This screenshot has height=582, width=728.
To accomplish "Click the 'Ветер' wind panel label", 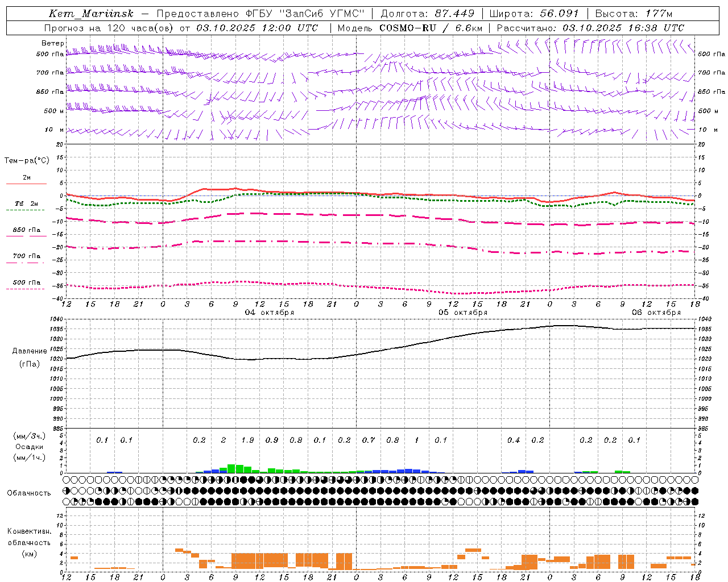I will tap(53, 43).
